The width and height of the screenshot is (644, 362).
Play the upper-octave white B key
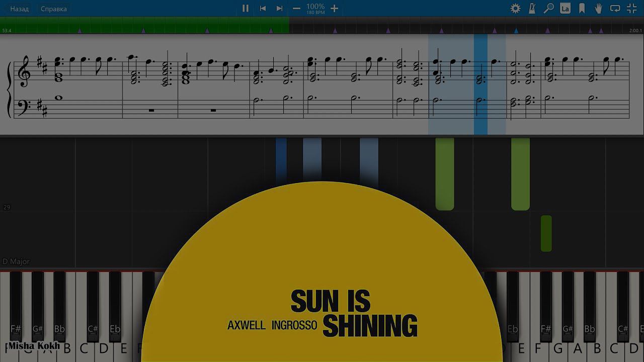596,348
